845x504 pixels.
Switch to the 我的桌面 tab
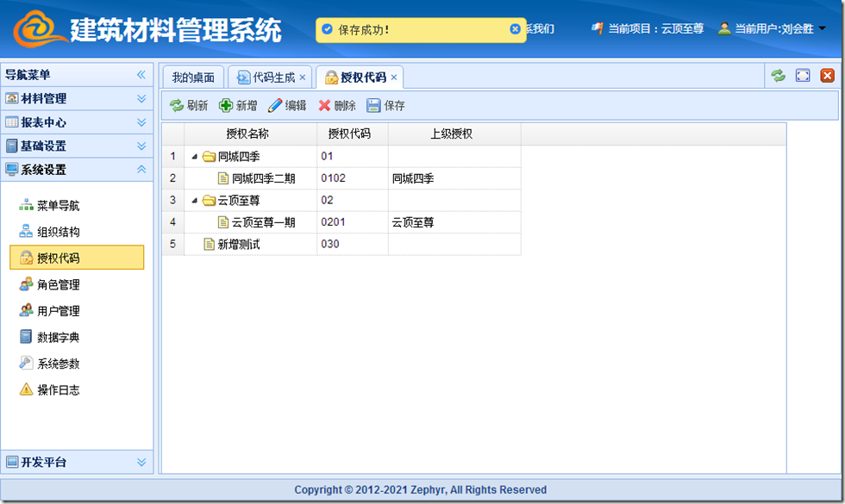(193, 78)
